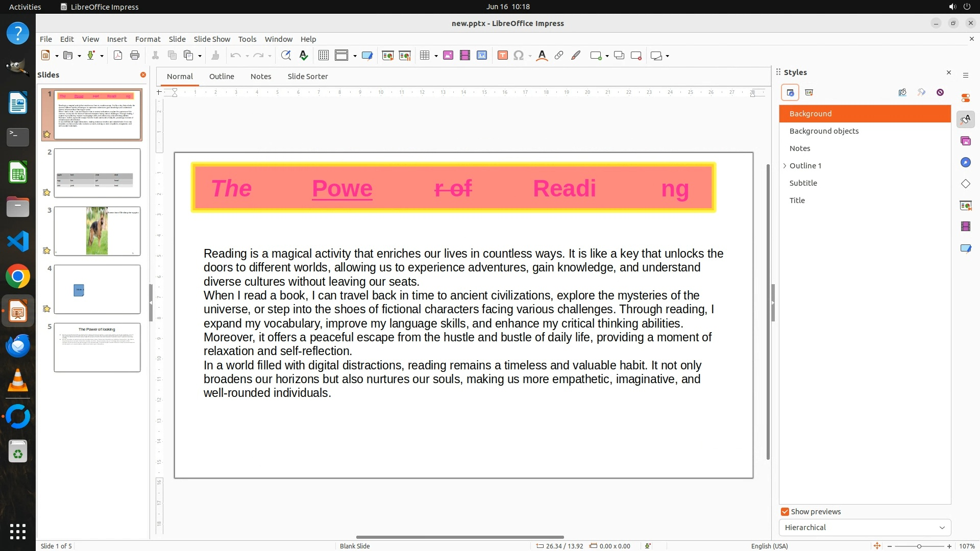Insert a Text Box from the toolbar
This screenshot has height=551, width=980.
[502, 56]
